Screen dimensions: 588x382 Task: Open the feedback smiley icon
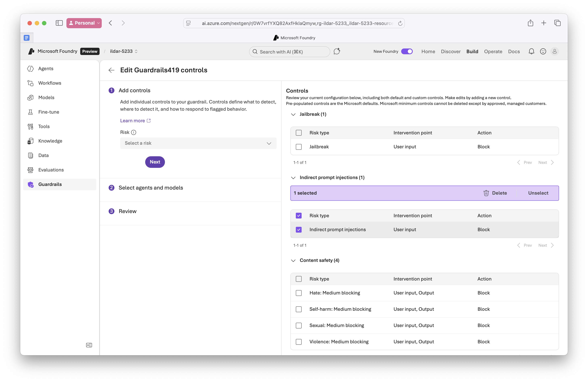click(543, 51)
